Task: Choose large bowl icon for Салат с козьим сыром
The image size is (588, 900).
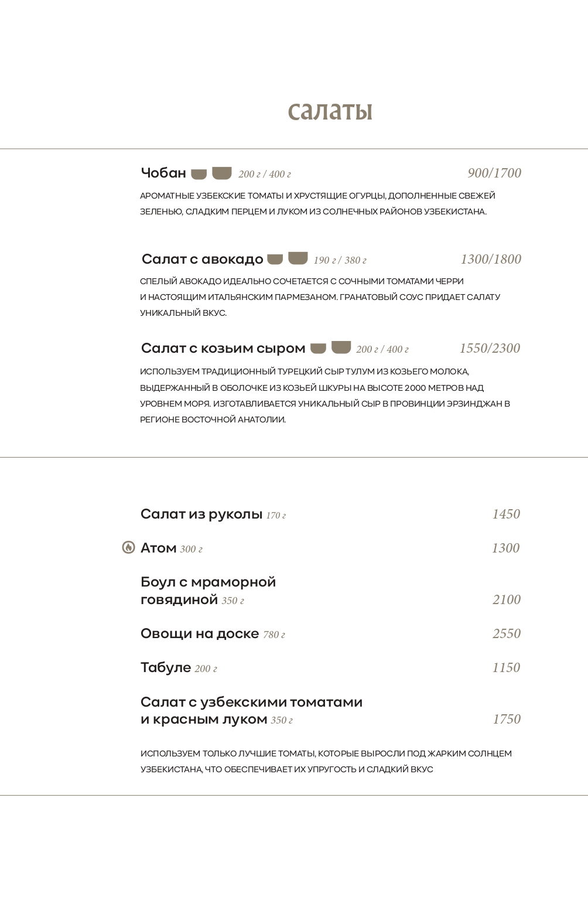Action: (341, 347)
